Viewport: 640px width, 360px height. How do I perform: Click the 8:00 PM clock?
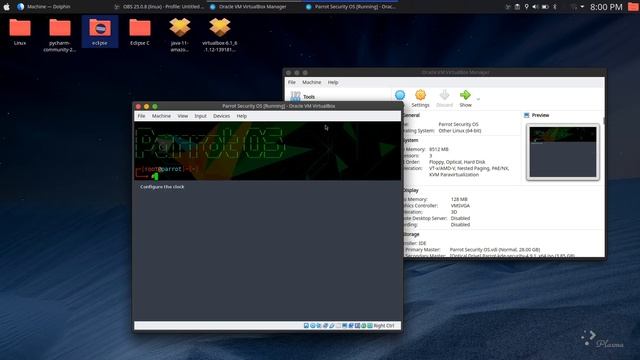coord(606,7)
